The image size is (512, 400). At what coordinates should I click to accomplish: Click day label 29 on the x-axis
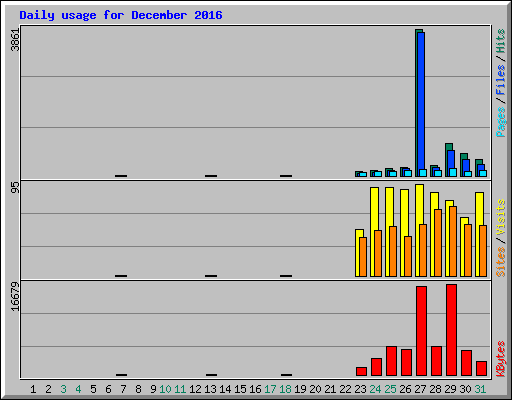[450, 389]
